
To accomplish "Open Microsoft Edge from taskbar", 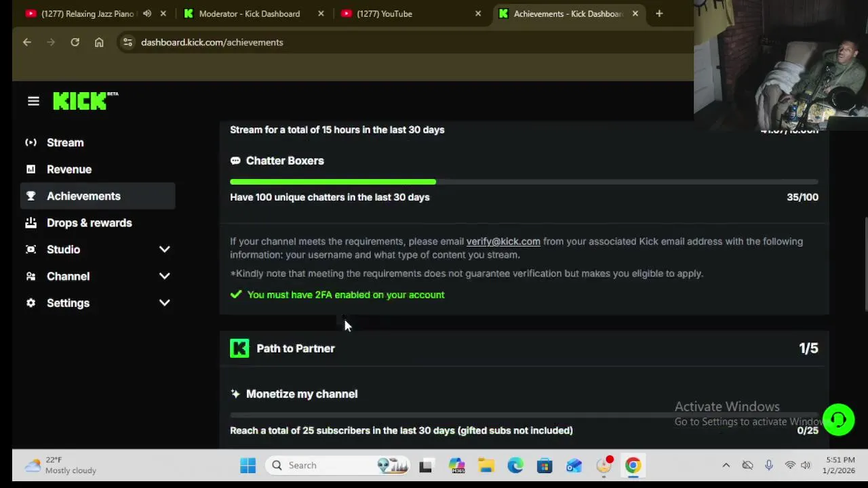I will [515, 466].
